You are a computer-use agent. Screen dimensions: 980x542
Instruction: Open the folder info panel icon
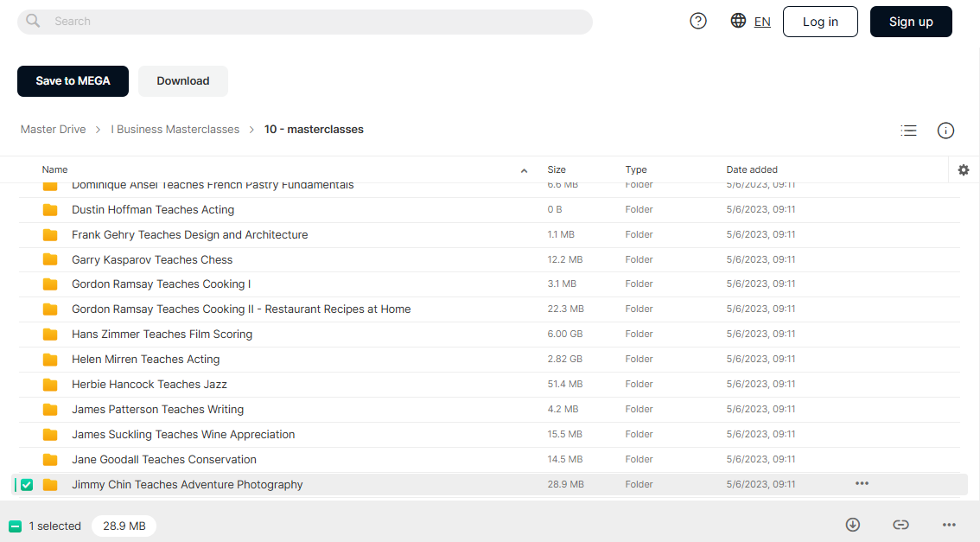coord(945,130)
